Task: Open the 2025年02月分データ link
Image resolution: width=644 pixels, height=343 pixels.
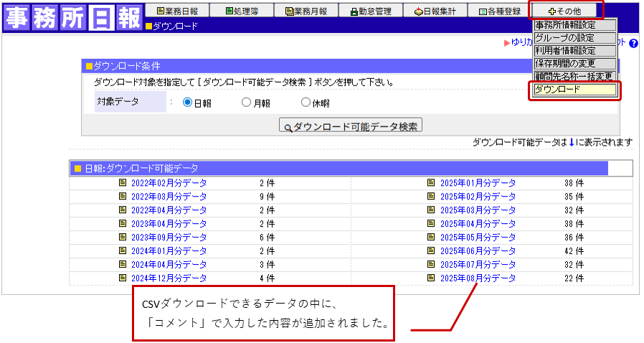Action: [x=478, y=197]
